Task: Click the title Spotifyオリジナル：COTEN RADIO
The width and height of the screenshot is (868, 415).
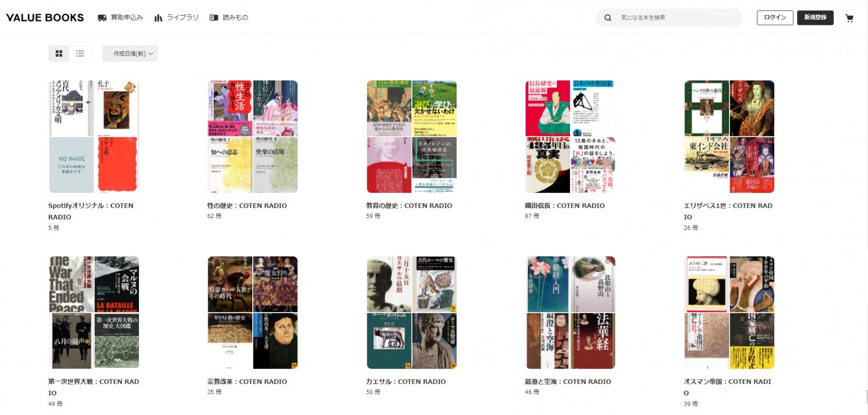Action: point(91,211)
